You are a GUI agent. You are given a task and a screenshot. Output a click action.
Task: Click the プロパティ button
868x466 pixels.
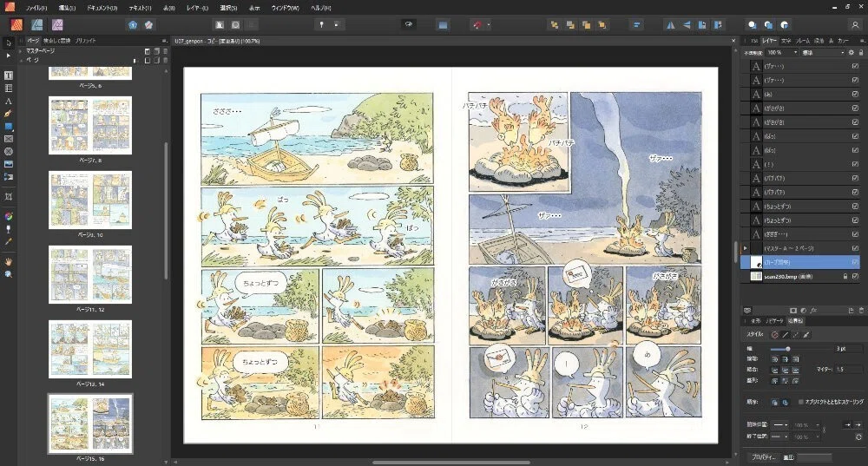(x=763, y=457)
